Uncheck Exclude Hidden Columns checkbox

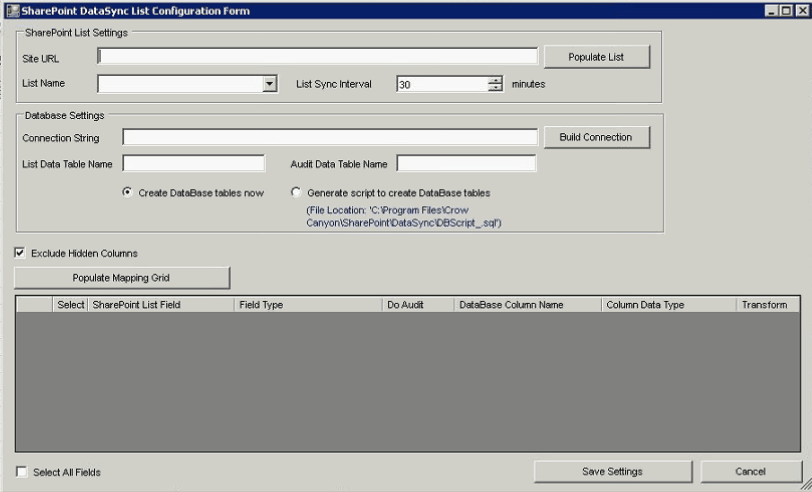tap(20, 253)
